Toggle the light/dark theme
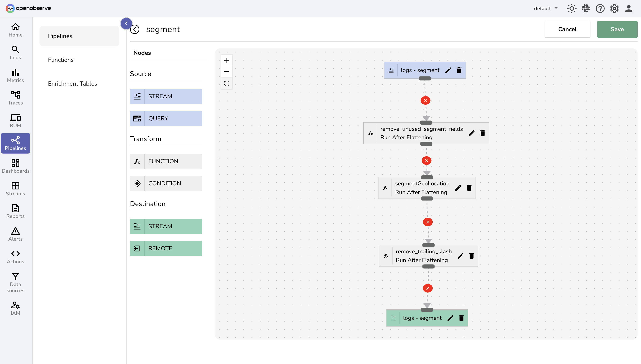 (572, 8)
